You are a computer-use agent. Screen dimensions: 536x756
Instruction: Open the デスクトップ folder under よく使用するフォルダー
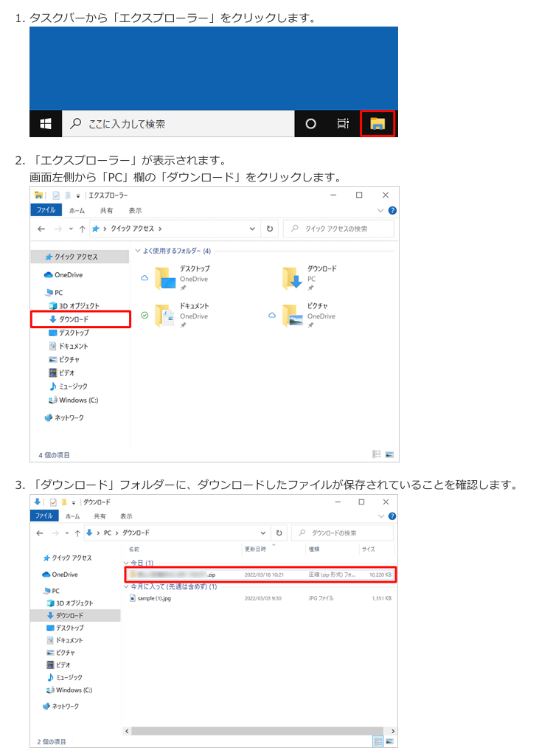pyautogui.click(x=182, y=279)
